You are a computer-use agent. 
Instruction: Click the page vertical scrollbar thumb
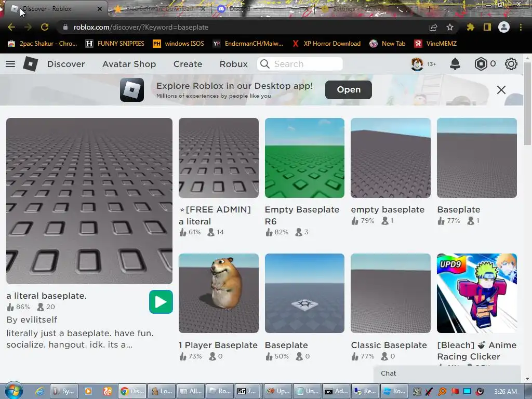(527, 103)
